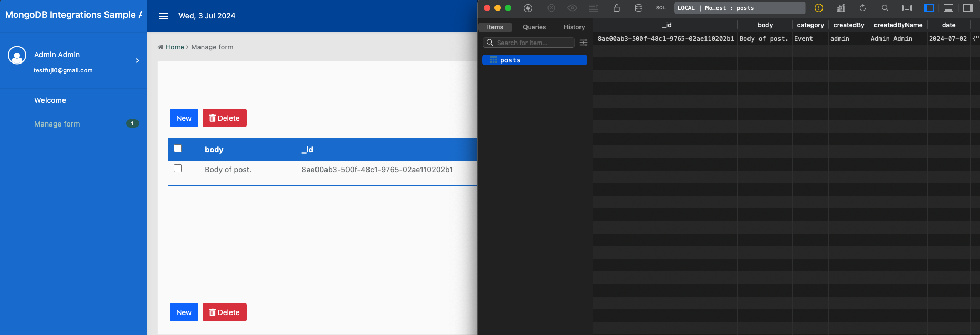980x335 pixels.
Task: Select the 'Admin Admin' createdByName cell
Action: [898, 39]
